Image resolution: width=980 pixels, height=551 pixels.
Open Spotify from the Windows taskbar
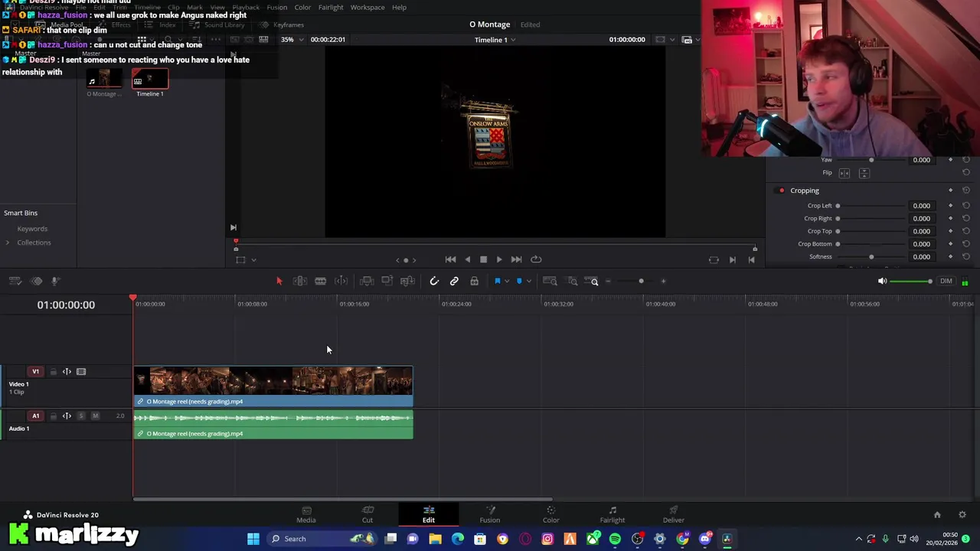click(615, 539)
